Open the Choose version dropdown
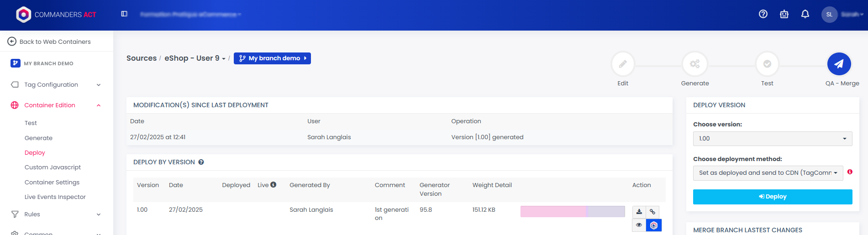868x235 pixels. pyautogui.click(x=772, y=139)
